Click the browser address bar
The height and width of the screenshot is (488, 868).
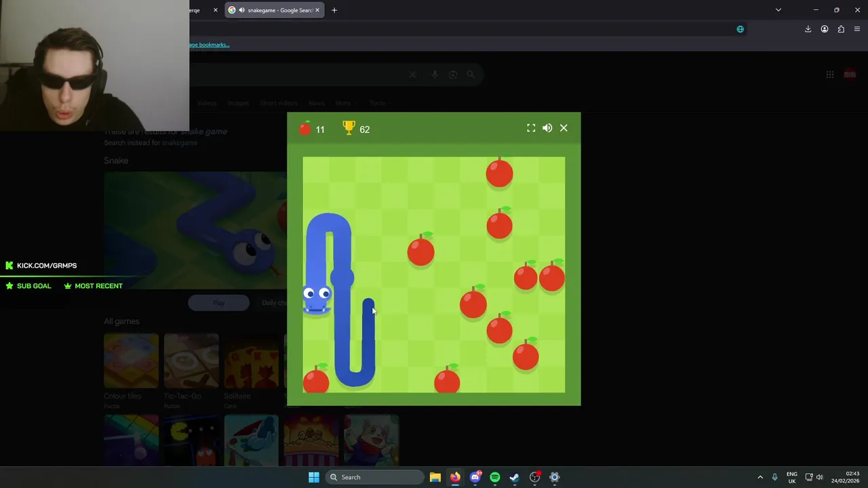point(468,29)
